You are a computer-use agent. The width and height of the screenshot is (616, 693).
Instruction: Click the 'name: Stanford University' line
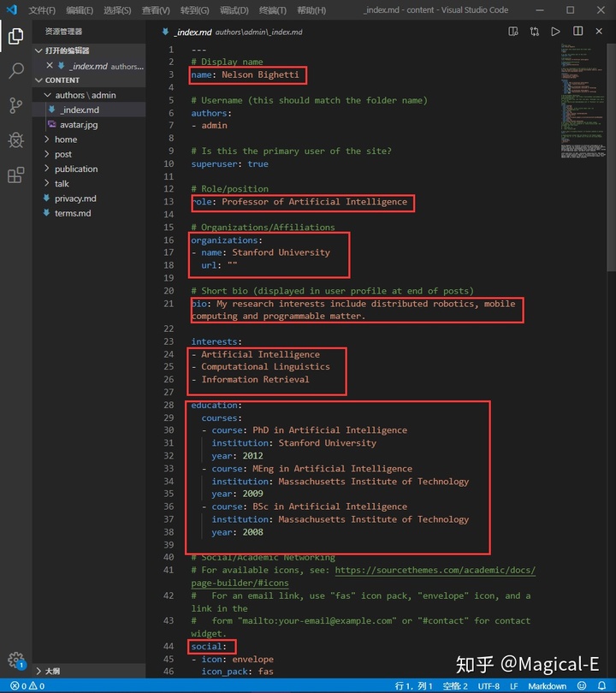[x=265, y=252]
